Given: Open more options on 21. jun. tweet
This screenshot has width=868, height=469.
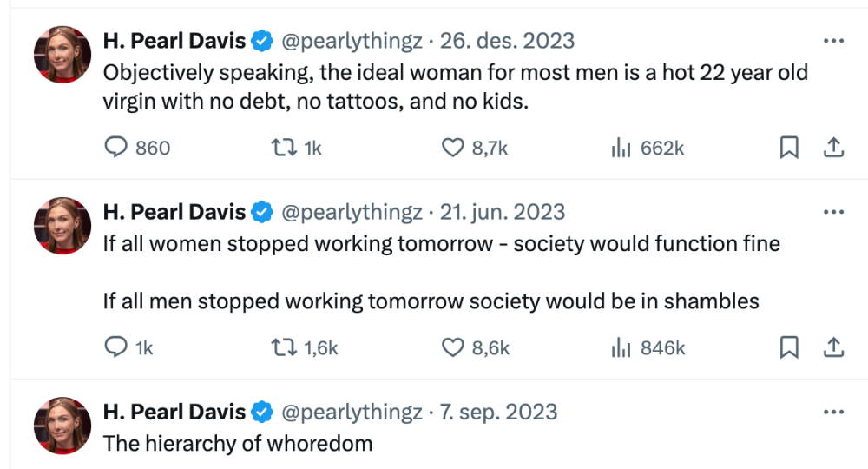Looking at the screenshot, I should 833,212.
